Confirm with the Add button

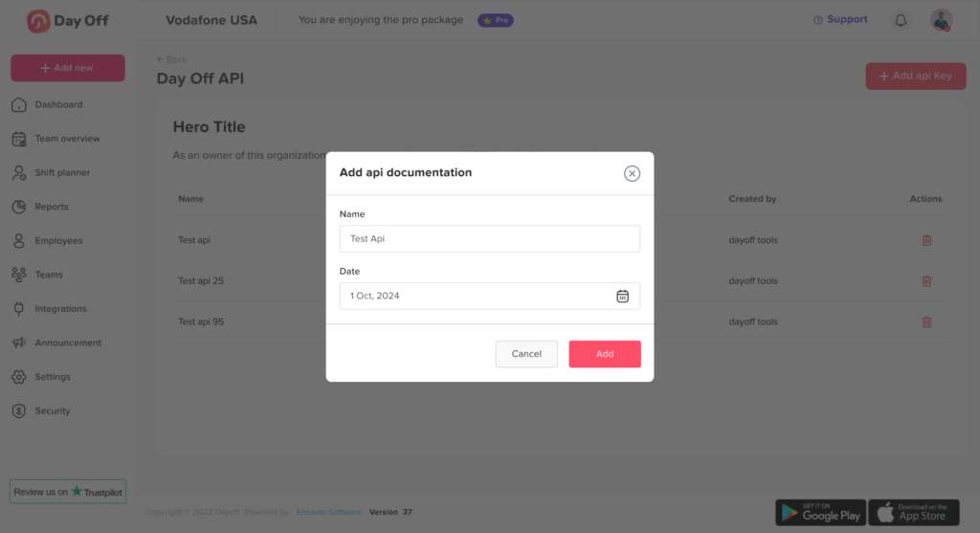coord(604,354)
